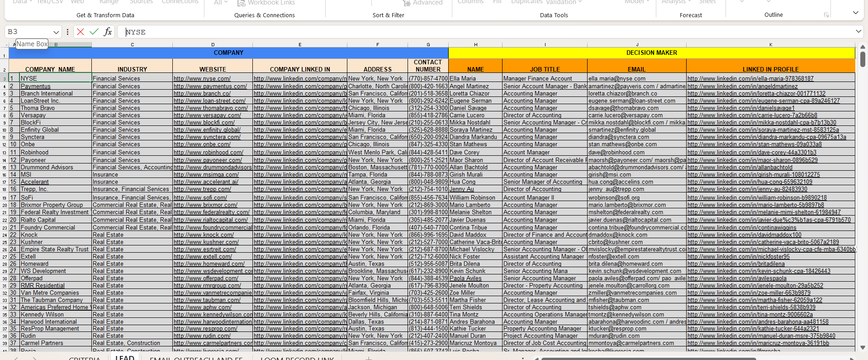
Task: Select the Versapay company cell
Action: pyautogui.click(x=55, y=115)
